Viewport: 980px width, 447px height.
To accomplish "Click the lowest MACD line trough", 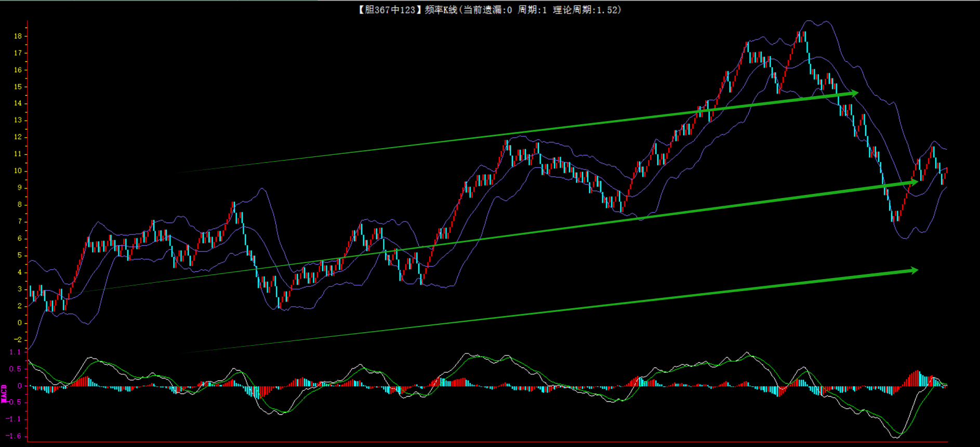I will click(x=896, y=437).
